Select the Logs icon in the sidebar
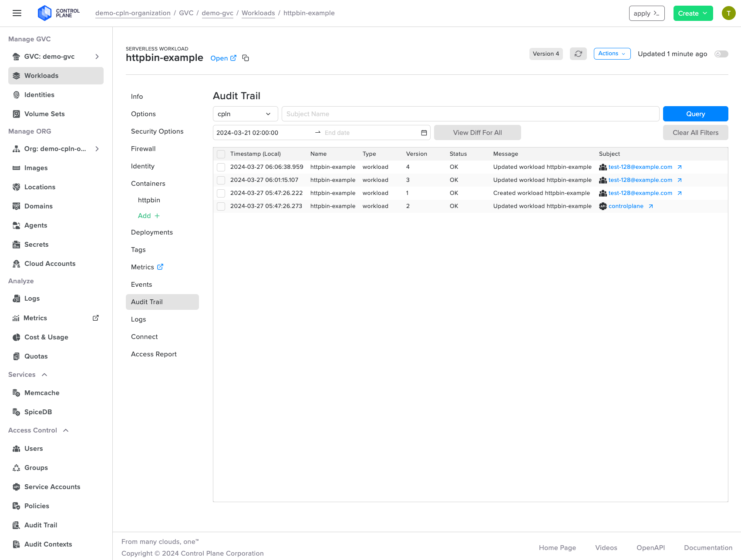This screenshot has height=560, width=741. [16, 298]
